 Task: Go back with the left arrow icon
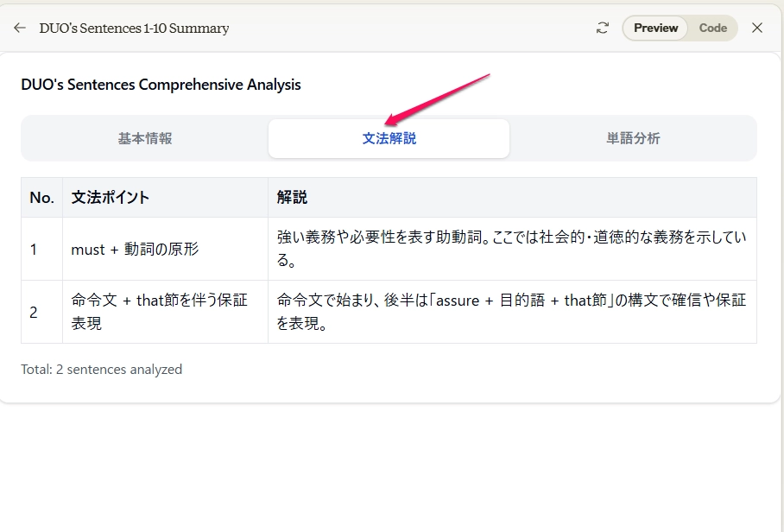tap(20, 28)
